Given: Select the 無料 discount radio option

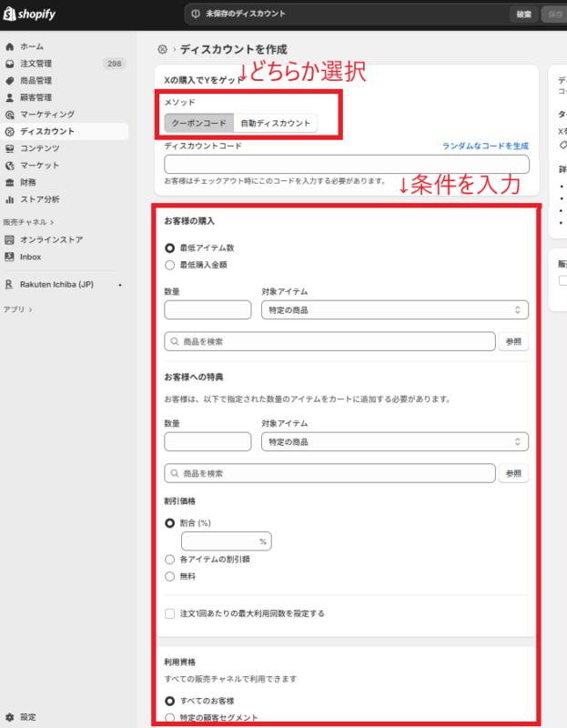Looking at the screenshot, I should (169, 576).
